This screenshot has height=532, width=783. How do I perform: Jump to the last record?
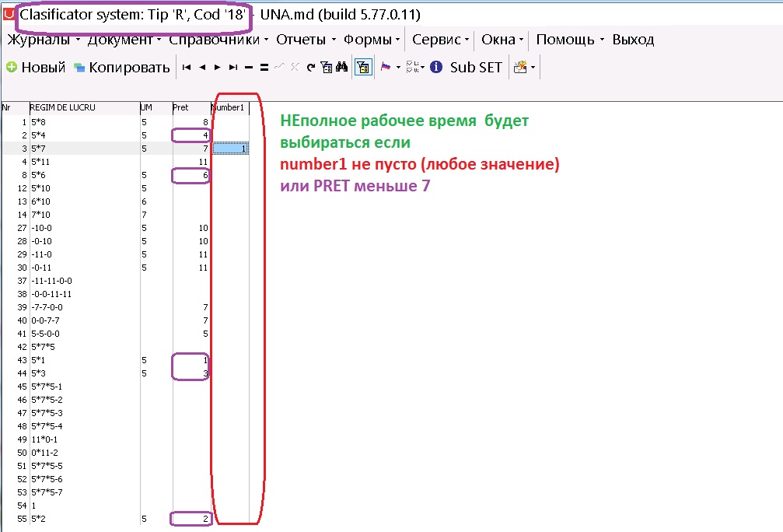click(x=233, y=68)
